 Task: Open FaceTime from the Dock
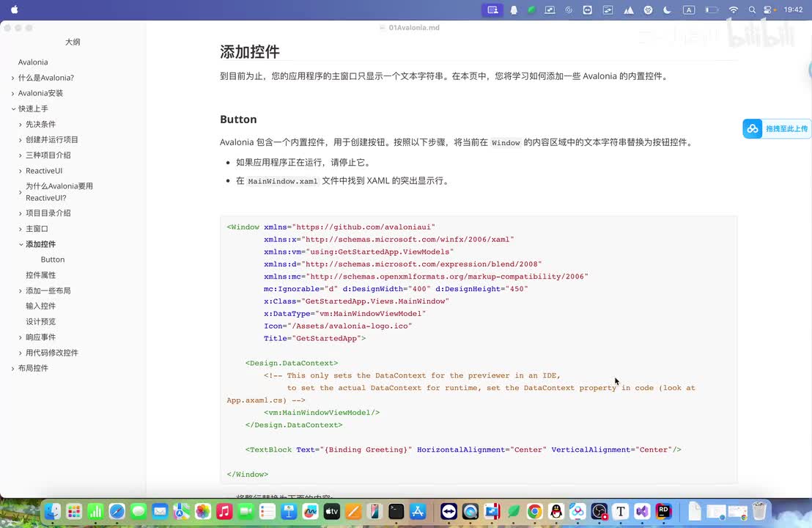coord(246,512)
